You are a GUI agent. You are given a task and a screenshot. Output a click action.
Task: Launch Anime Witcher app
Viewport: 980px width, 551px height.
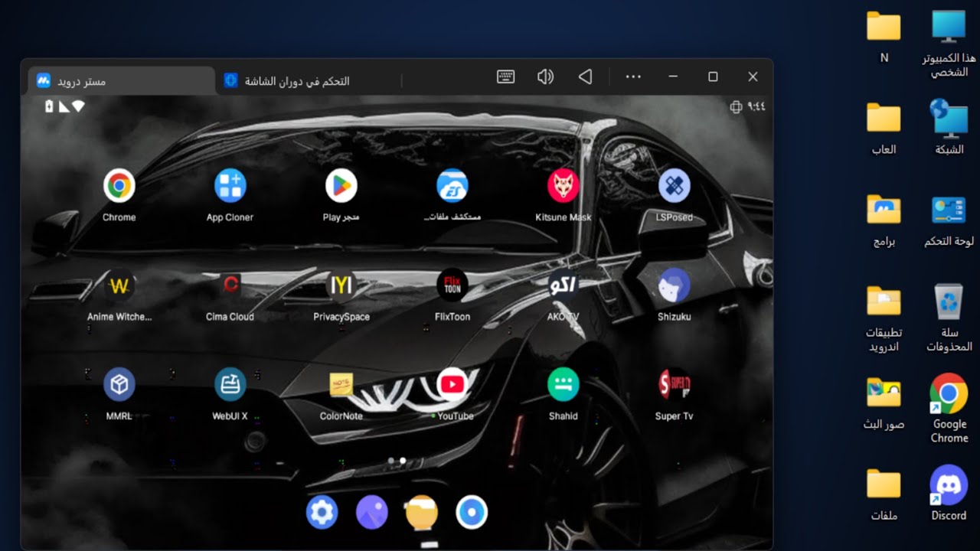point(119,285)
